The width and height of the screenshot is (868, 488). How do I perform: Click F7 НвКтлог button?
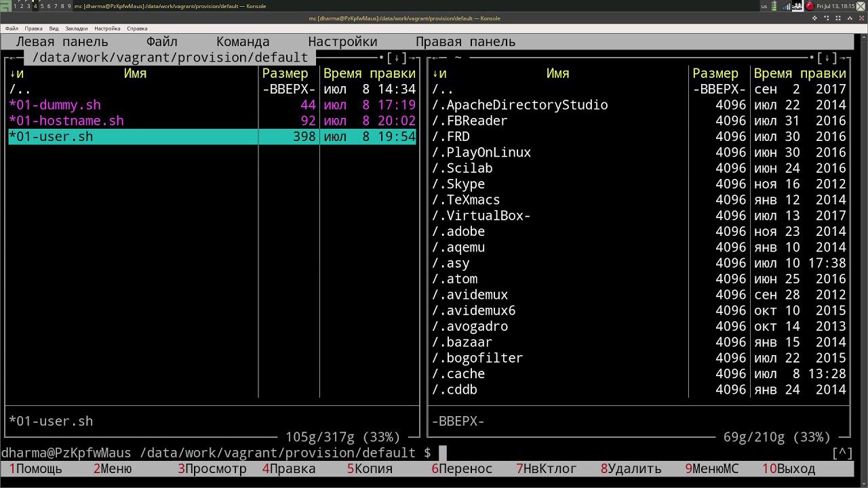click(547, 468)
